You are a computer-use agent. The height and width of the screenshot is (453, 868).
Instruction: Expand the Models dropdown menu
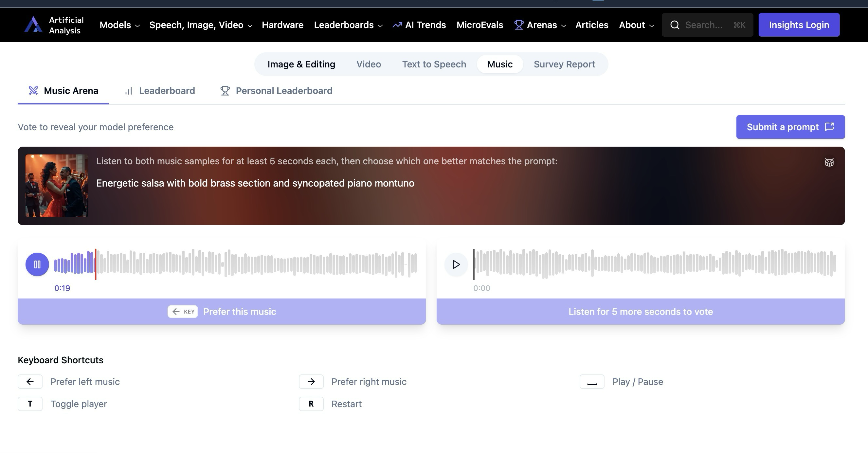[x=119, y=25]
